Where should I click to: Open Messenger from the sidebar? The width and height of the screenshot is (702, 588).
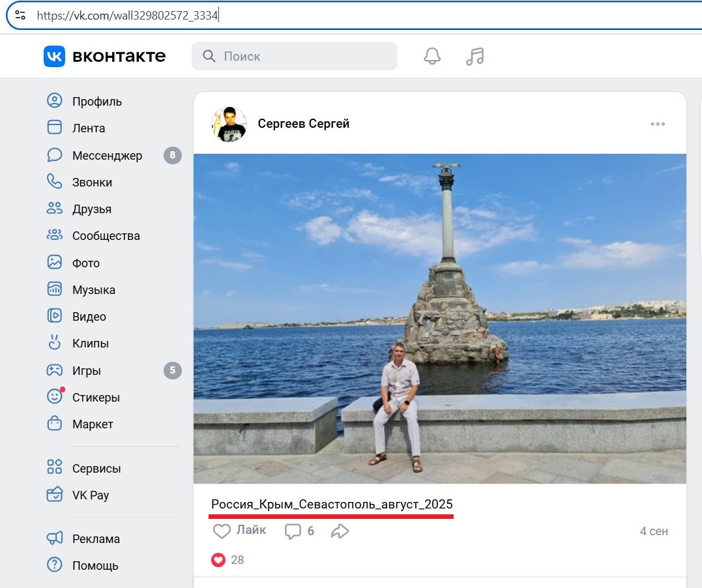(107, 156)
